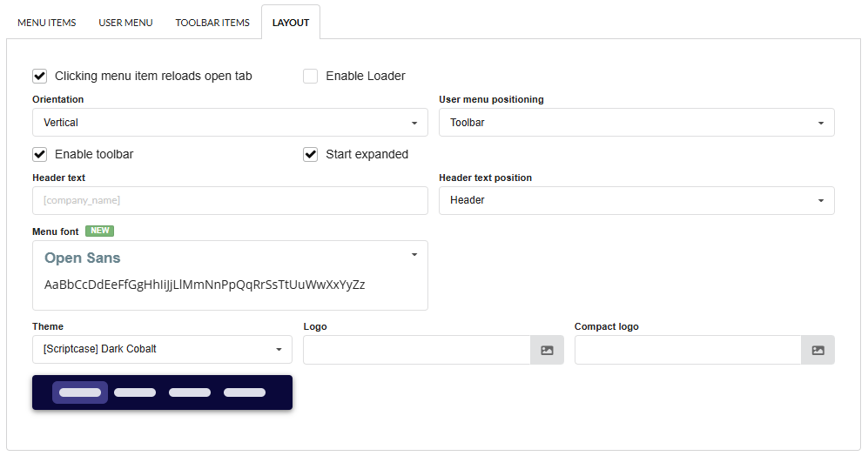868x456 pixels.
Task: Click the Enable Loader label text
Action: [x=366, y=77]
